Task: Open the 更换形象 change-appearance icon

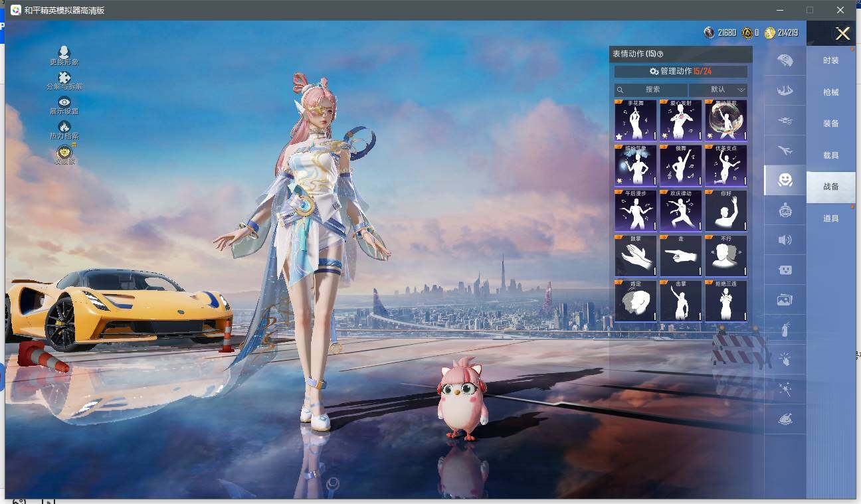Action: coord(64,52)
